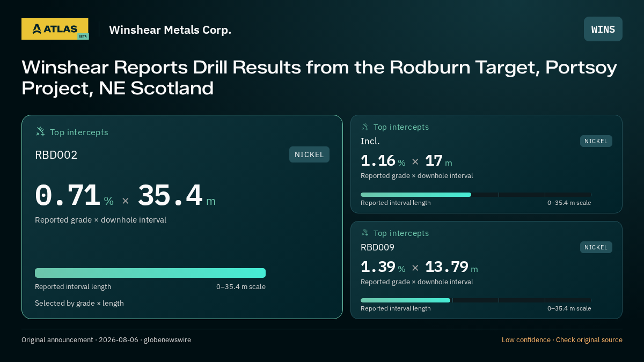Viewport: 644px width, 362px height.
Task: Click the RBD002 interval length bar
Action: [150, 273]
